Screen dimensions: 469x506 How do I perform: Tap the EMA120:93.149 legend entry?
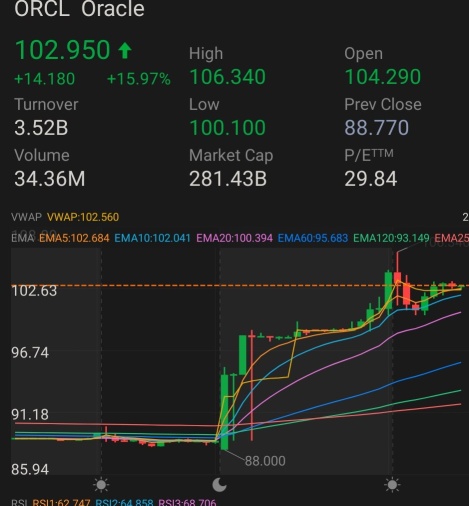(x=391, y=238)
